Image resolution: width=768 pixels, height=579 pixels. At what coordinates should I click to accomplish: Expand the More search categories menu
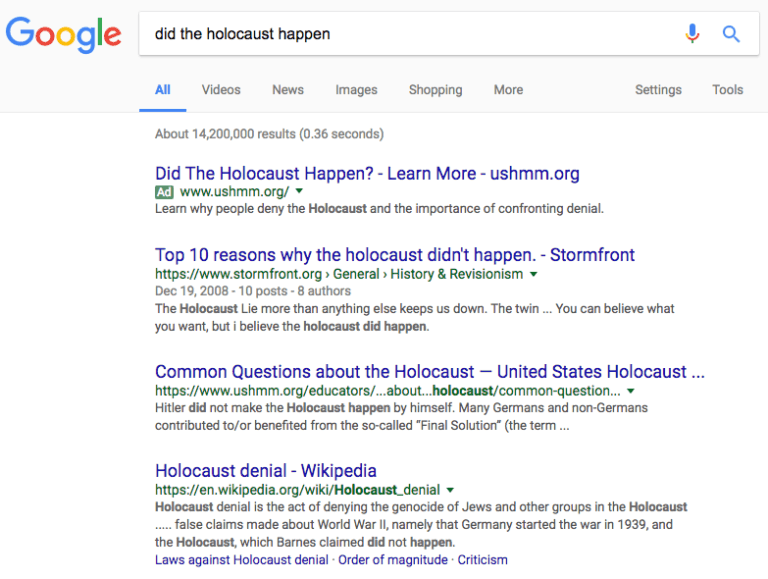tap(508, 90)
